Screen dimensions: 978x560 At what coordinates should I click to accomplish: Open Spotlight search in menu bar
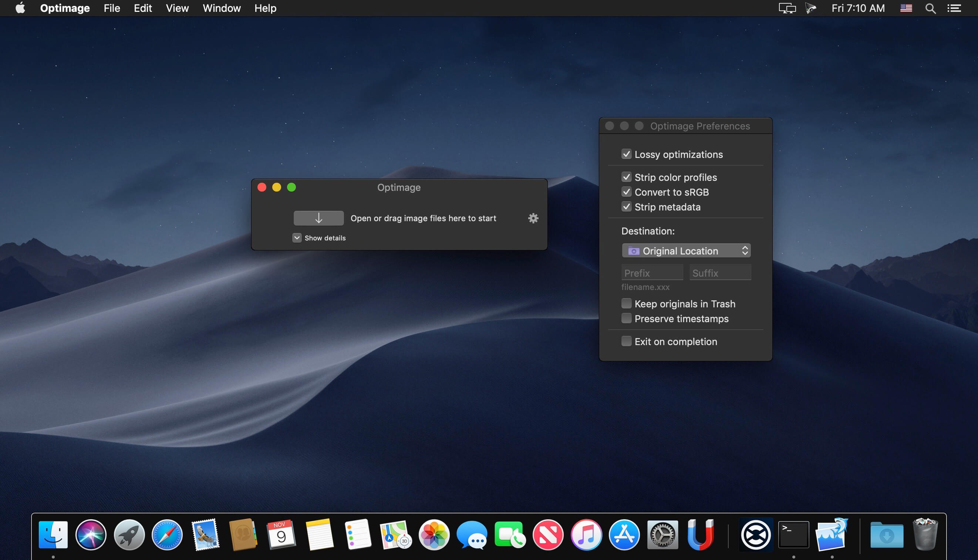(x=930, y=9)
